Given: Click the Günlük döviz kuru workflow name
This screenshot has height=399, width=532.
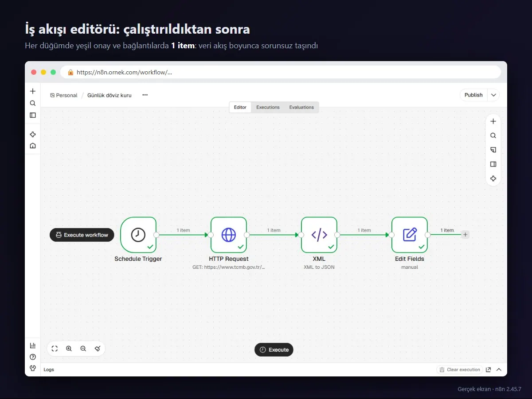Looking at the screenshot, I should click(110, 95).
